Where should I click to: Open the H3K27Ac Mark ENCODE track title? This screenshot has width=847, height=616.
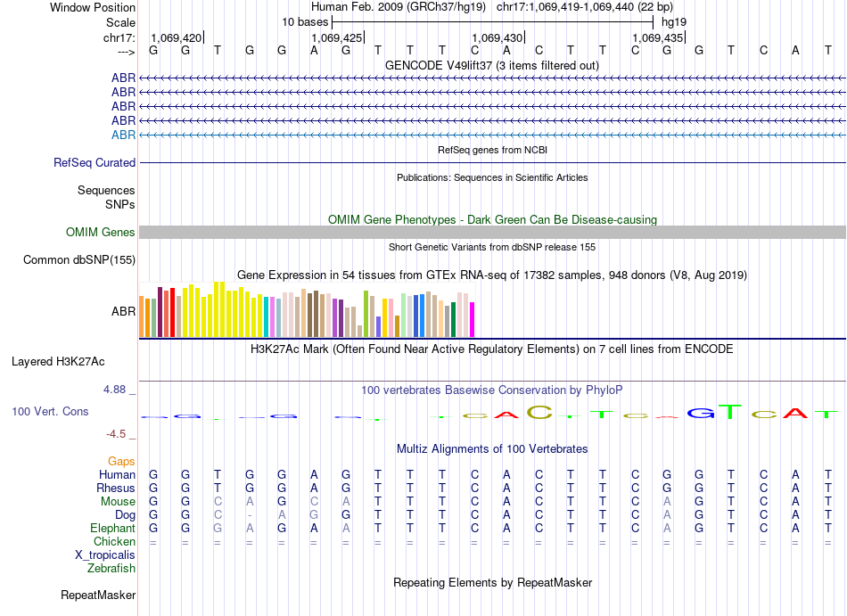(x=492, y=349)
